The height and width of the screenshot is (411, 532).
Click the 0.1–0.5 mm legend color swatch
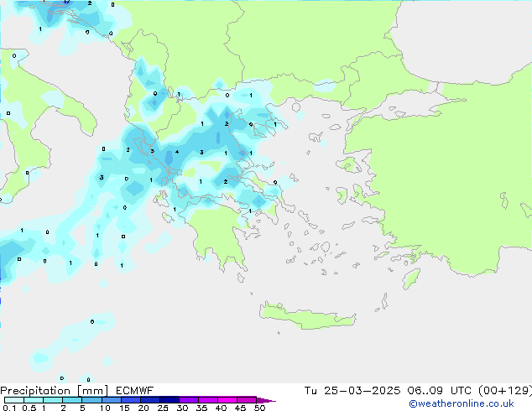14,400
